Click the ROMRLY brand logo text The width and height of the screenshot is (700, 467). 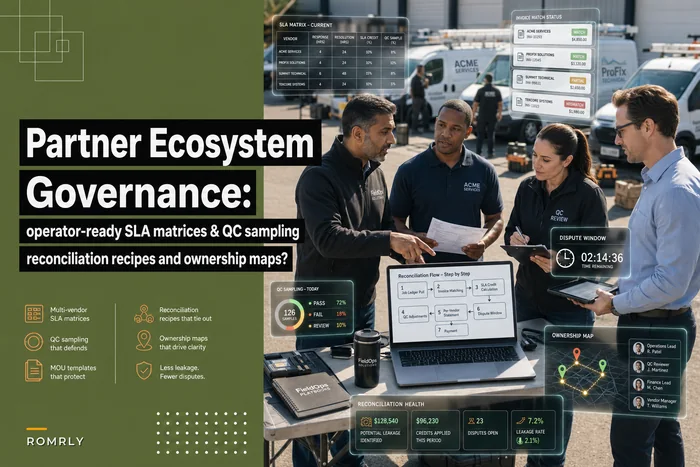55,441
